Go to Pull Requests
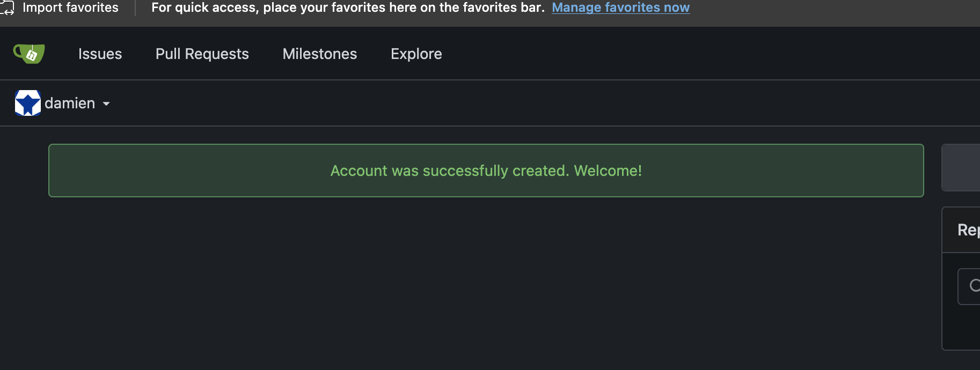This screenshot has width=980, height=370. click(202, 54)
